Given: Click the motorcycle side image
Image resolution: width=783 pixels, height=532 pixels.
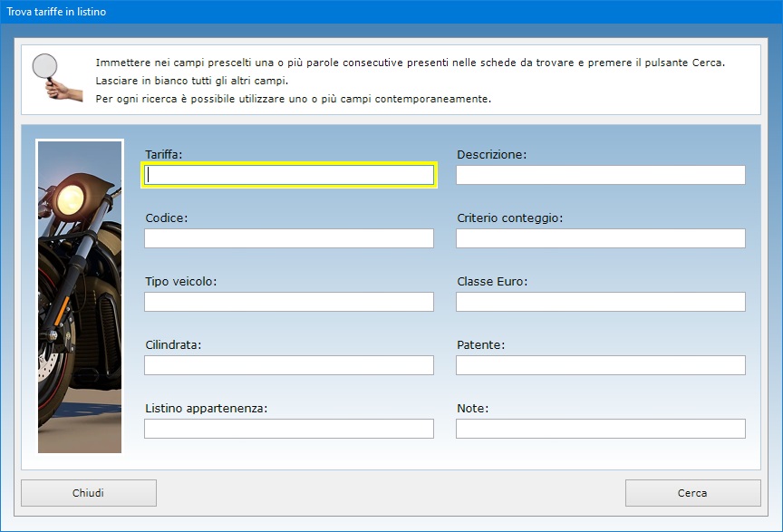Looking at the screenshot, I should coord(80,296).
